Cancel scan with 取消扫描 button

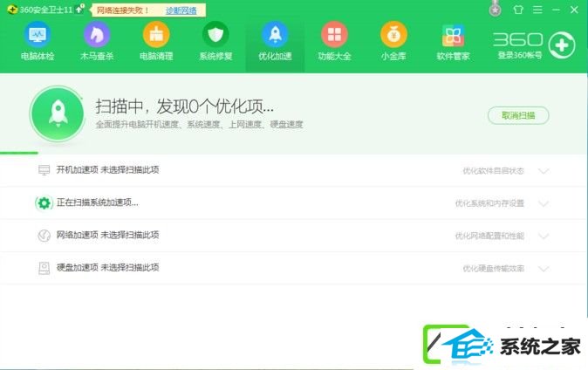[x=518, y=115]
